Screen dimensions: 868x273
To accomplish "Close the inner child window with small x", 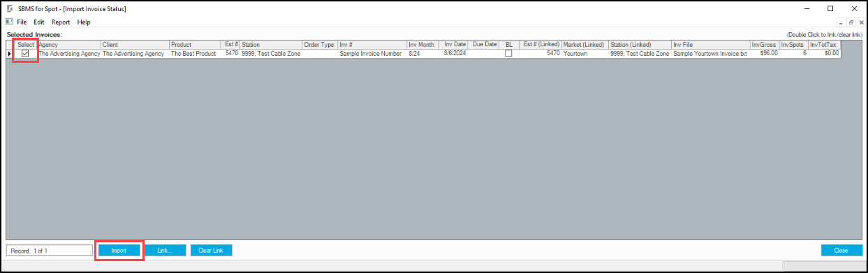I will (x=860, y=22).
